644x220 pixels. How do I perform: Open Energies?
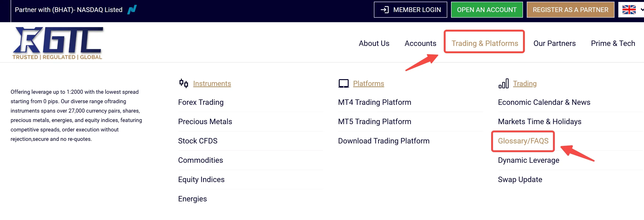192,199
